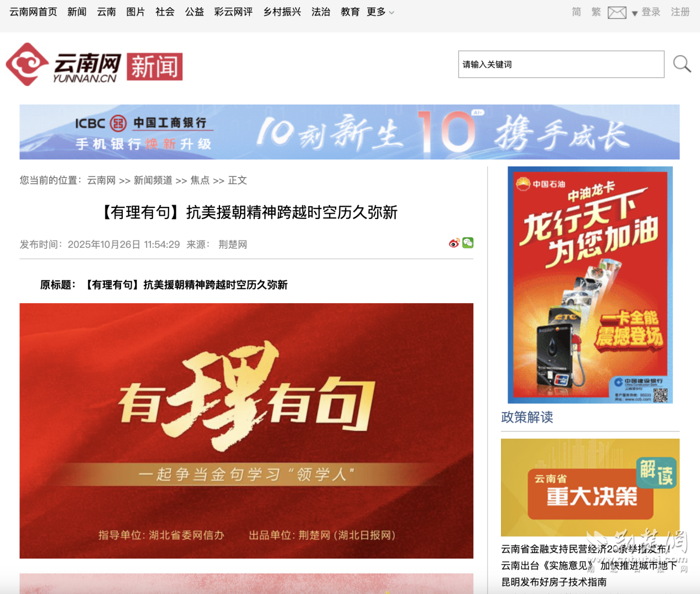
Task: Open the mail envelope icon
Action: coord(617,12)
